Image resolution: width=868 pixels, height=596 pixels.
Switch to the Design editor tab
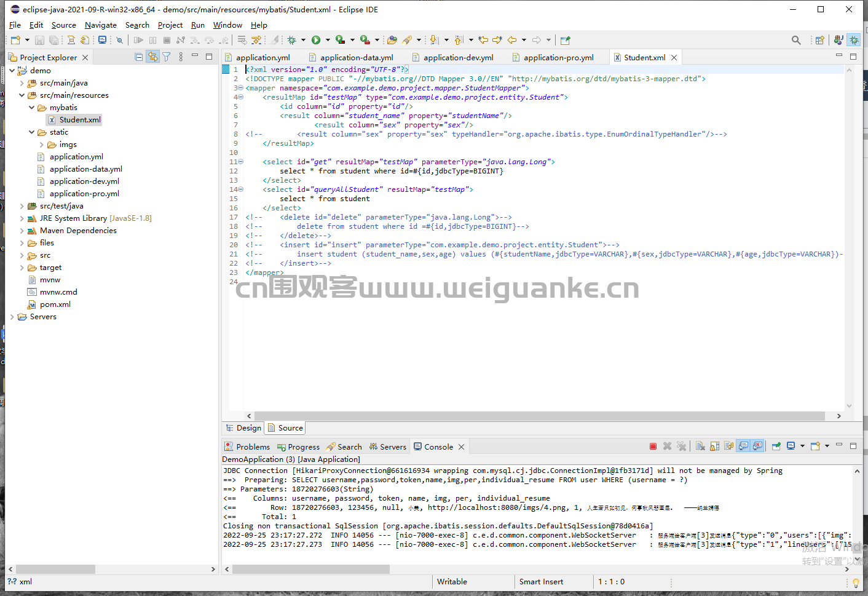(x=244, y=428)
